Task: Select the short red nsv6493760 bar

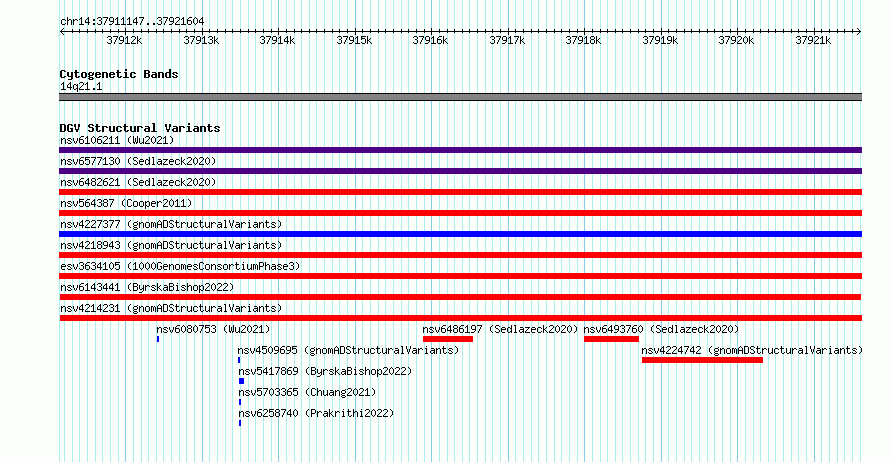Action: (611, 339)
